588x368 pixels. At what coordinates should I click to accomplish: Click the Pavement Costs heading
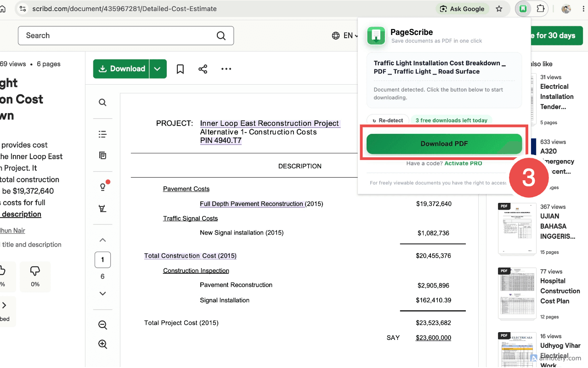coord(186,189)
